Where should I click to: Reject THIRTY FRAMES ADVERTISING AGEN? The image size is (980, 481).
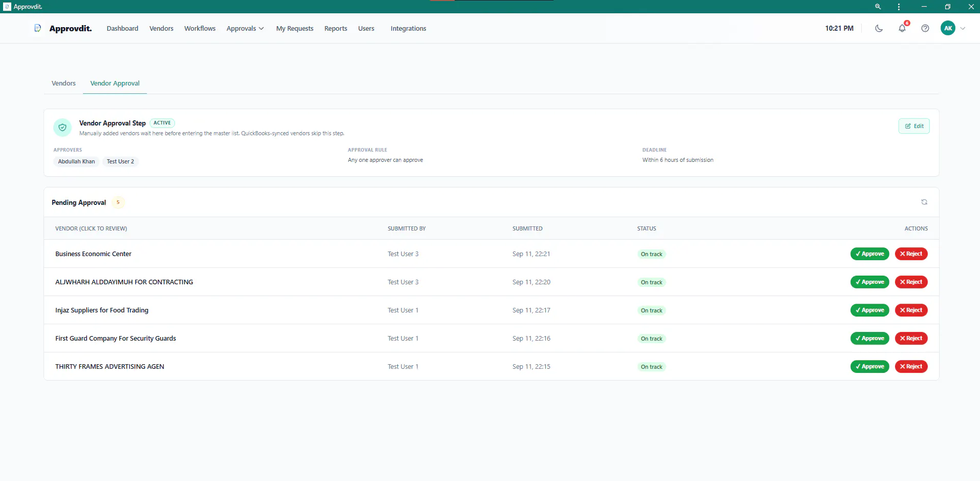pyautogui.click(x=911, y=366)
